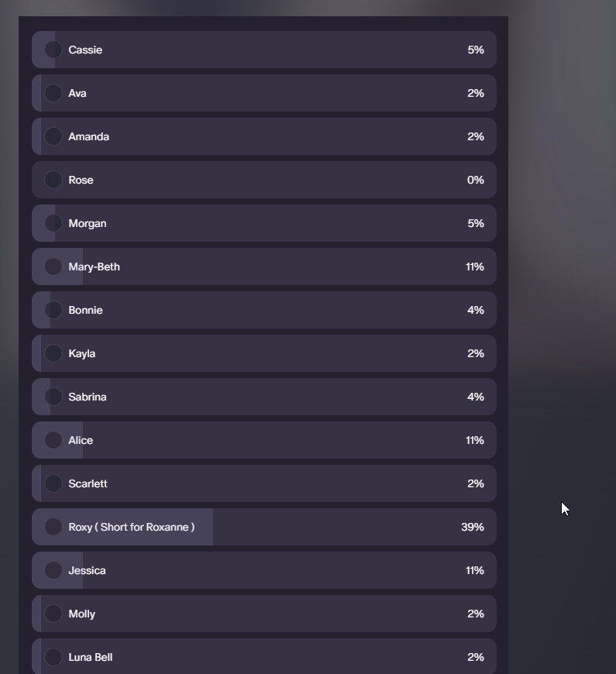
Task: Vote for Morgan via its radio button
Action: (x=53, y=223)
